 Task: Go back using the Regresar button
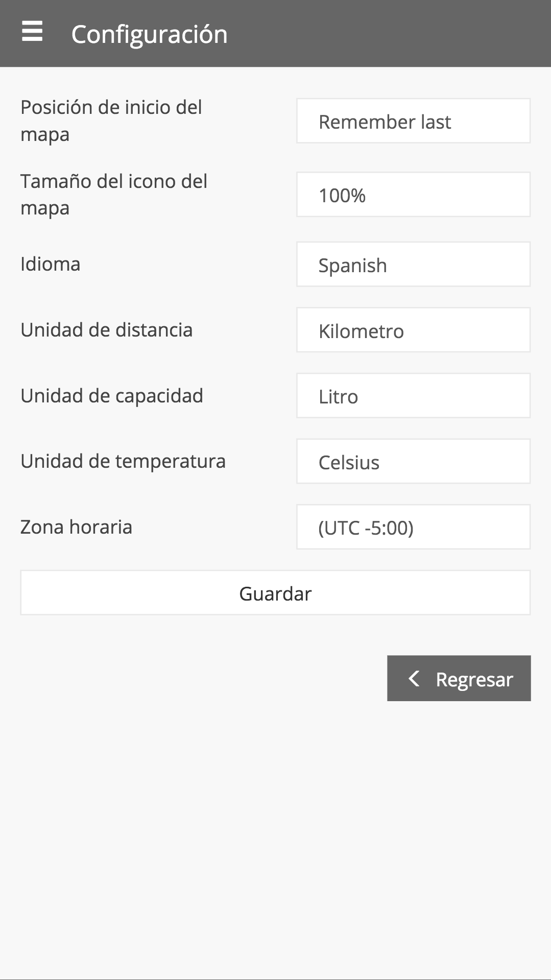[x=459, y=678]
